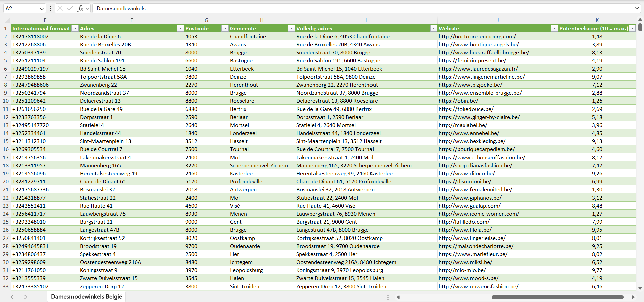
Task: Open filter dropdown for Postcode column
Action: coord(225,28)
